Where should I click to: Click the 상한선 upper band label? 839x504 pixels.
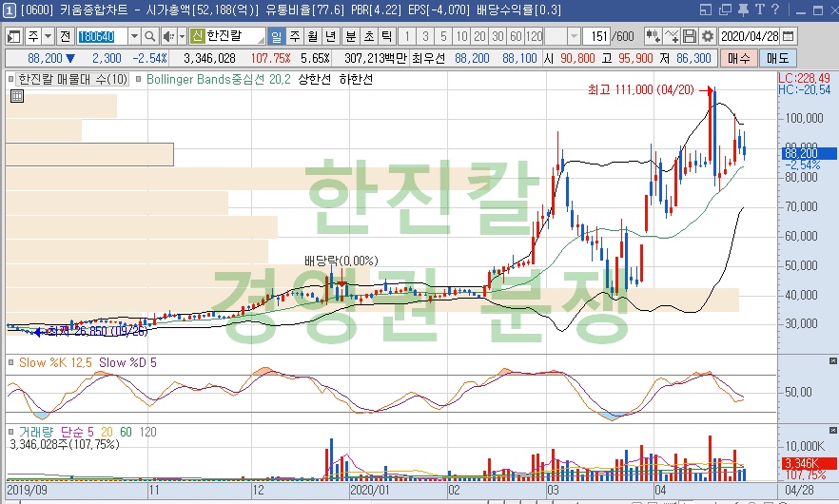pos(315,79)
